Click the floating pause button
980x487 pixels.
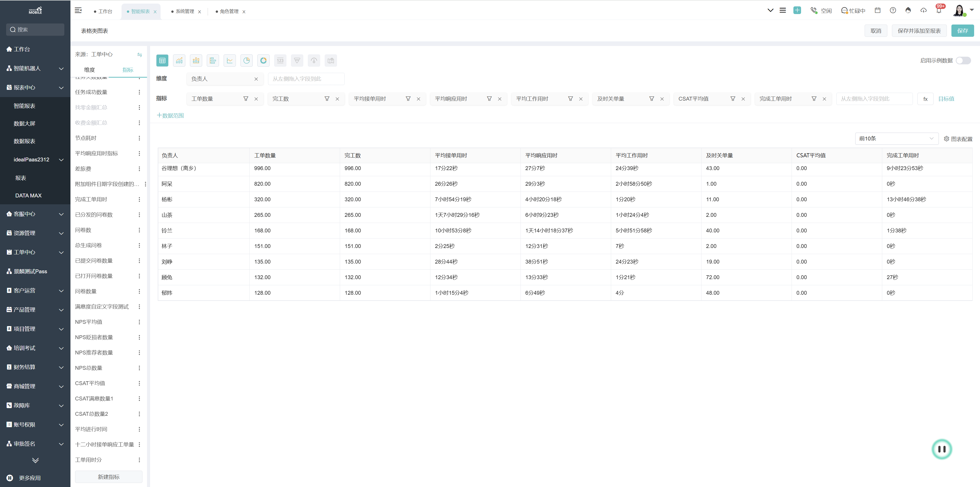[941, 449]
